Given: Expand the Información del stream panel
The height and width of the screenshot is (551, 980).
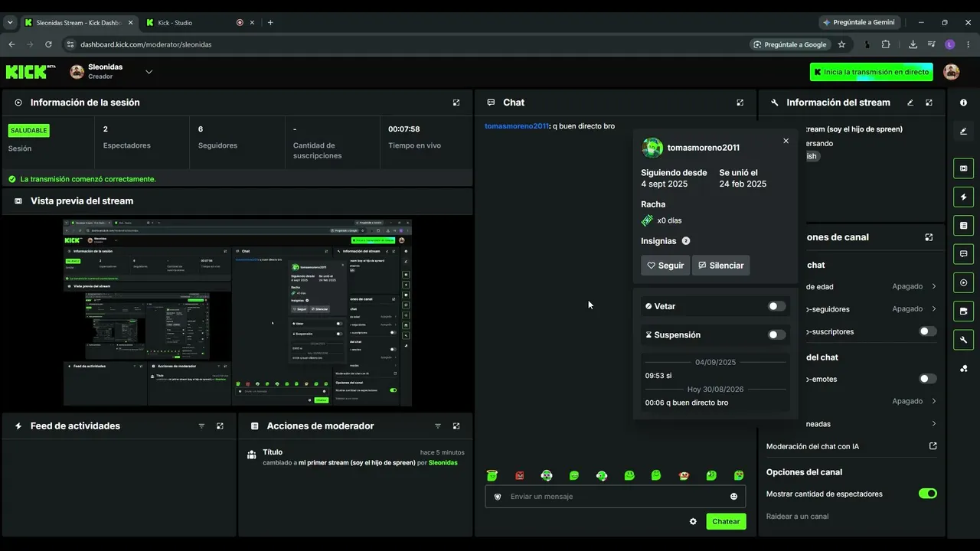Looking at the screenshot, I should point(929,103).
